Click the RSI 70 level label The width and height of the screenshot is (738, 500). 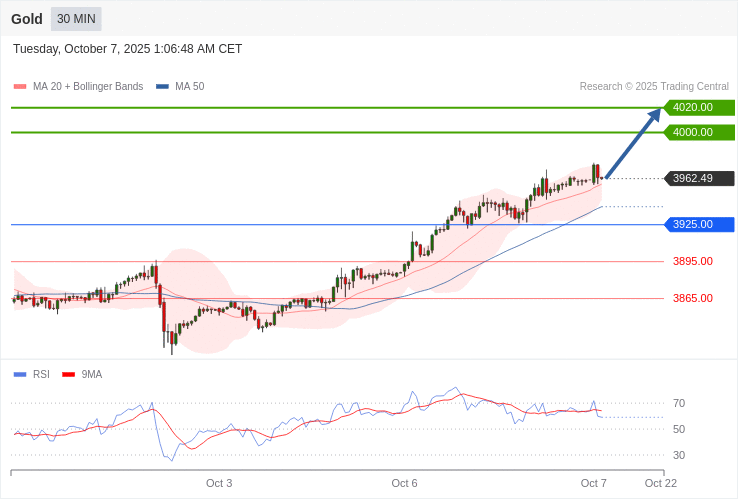[679, 403]
